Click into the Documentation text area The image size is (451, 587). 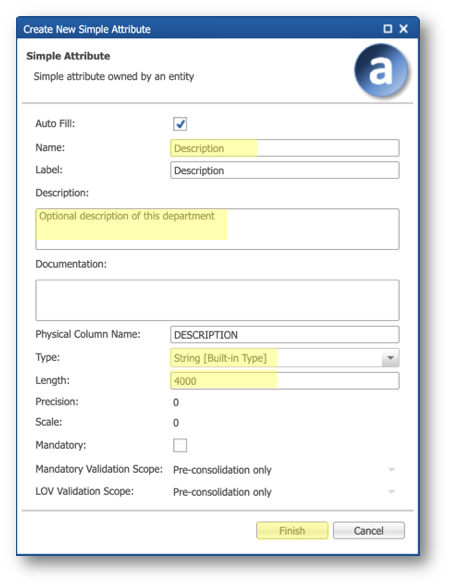[x=217, y=300]
